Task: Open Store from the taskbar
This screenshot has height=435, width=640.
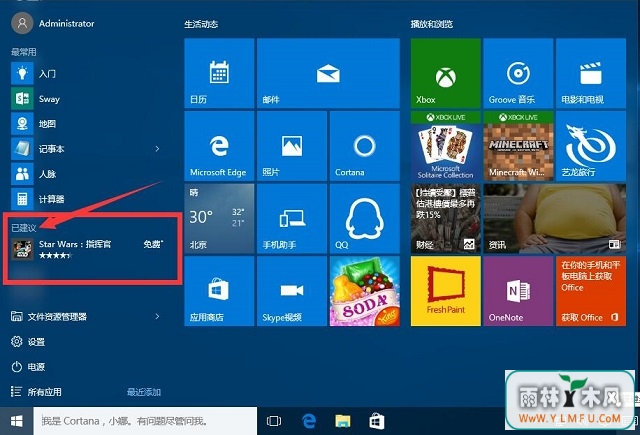Action: [x=377, y=421]
